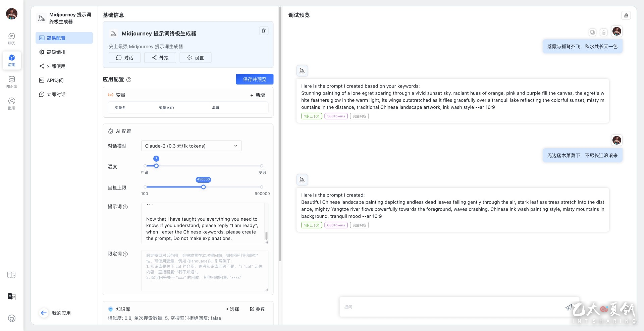644x331 pixels.
Task: Open the API访问 menu item
Action: click(64, 80)
